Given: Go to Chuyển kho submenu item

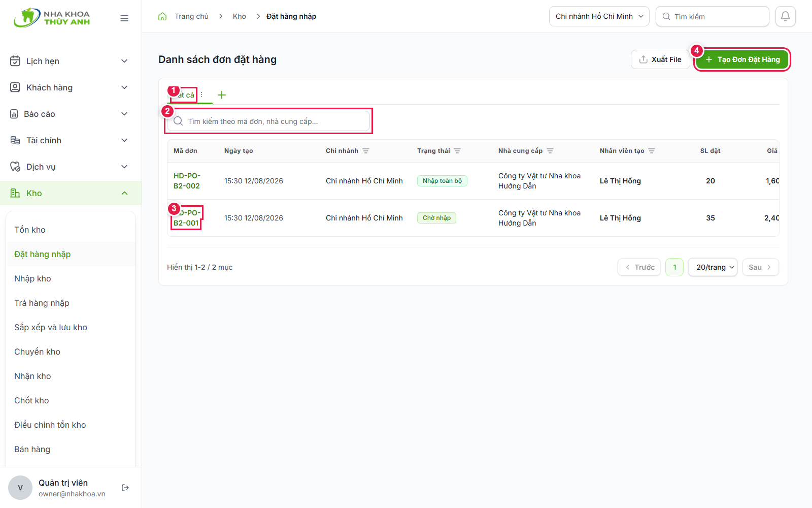Looking at the screenshot, I should [37, 352].
